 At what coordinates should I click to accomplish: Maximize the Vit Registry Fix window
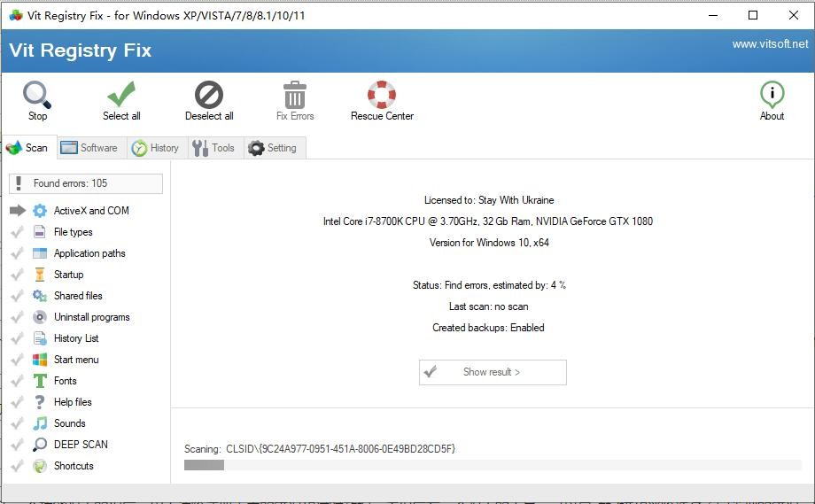point(753,15)
